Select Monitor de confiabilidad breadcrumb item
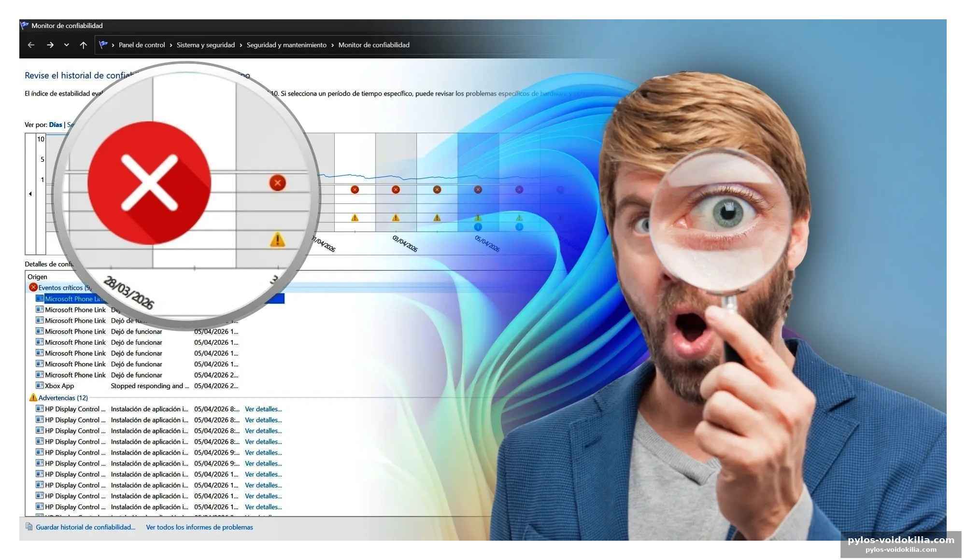 coord(374,45)
